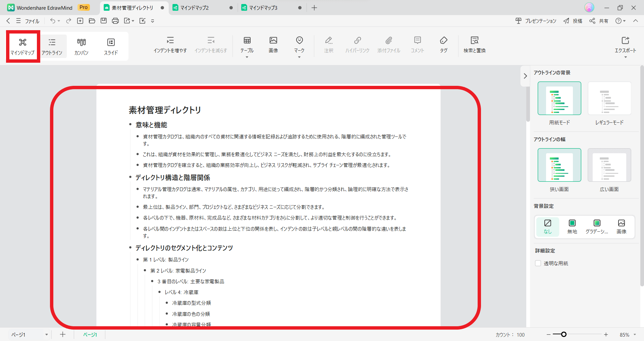This screenshot has width=644, height=341.
Task: Choose 用紙モード outline background
Action: click(x=559, y=98)
